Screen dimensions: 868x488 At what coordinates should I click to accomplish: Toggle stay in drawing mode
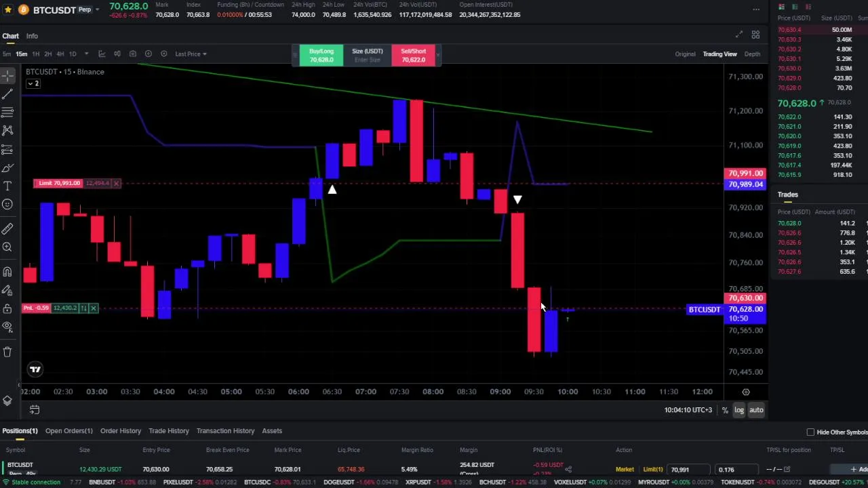[7, 290]
